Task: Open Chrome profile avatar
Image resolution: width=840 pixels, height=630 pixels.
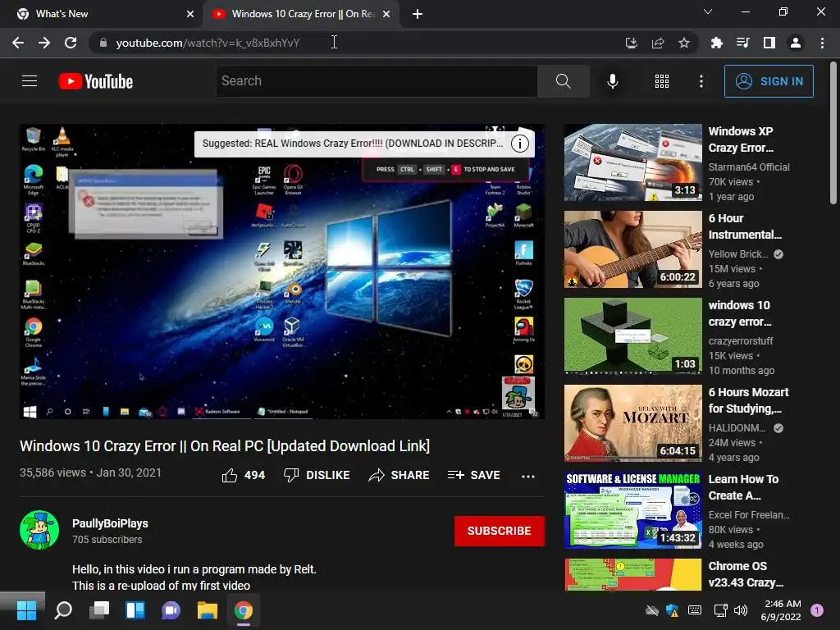Action: (x=796, y=43)
